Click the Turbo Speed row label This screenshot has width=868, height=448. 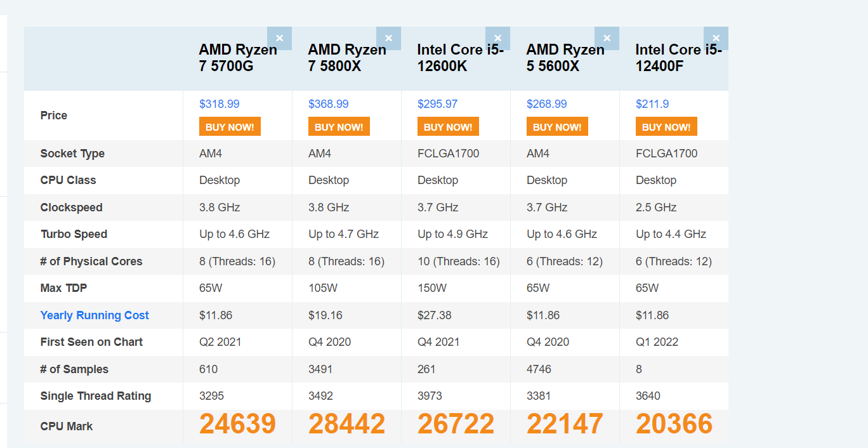74,234
